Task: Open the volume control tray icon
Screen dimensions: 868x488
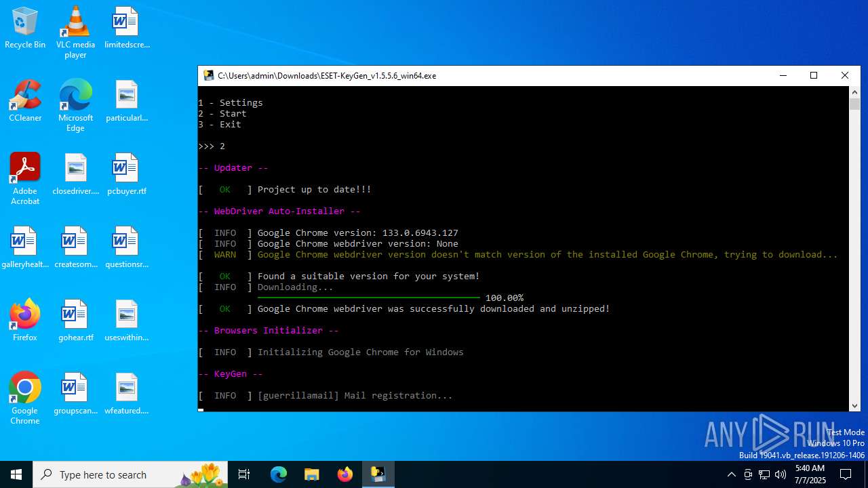Action: (x=781, y=474)
